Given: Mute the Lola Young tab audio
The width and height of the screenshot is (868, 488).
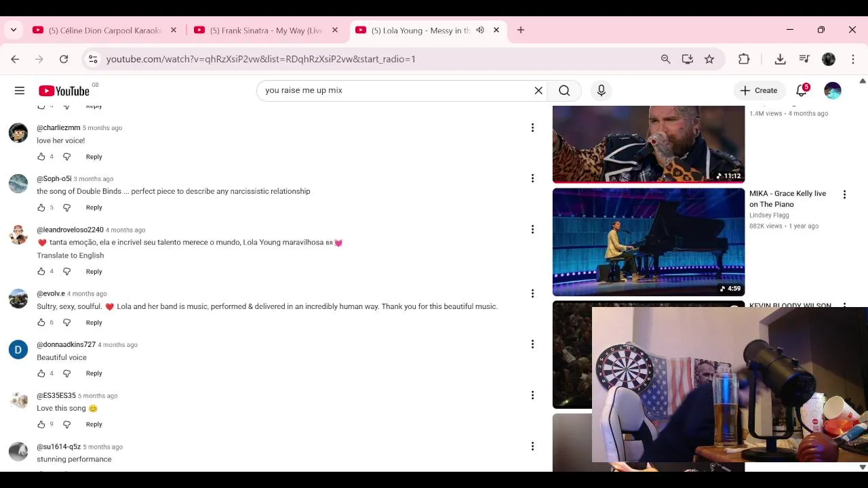Looking at the screenshot, I should tap(480, 30).
